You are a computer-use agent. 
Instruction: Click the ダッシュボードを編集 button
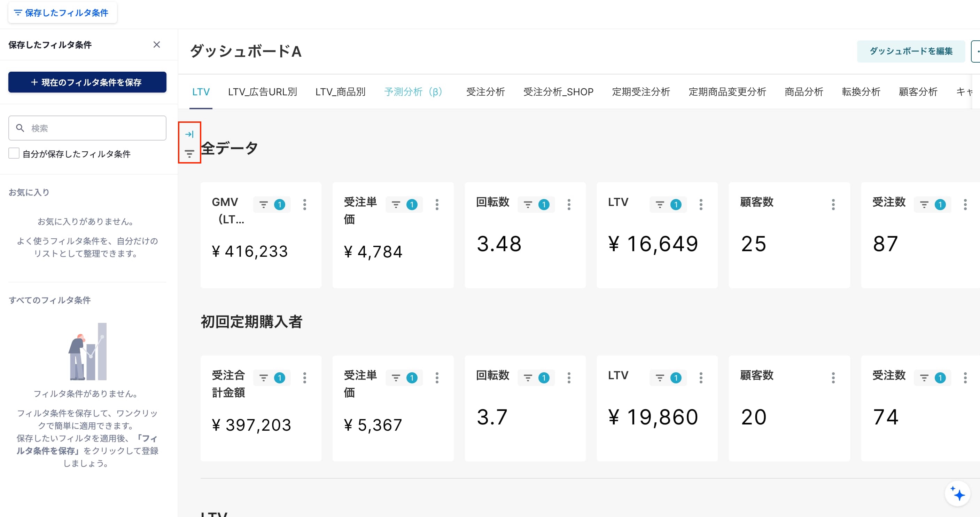[x=911, y=51]
